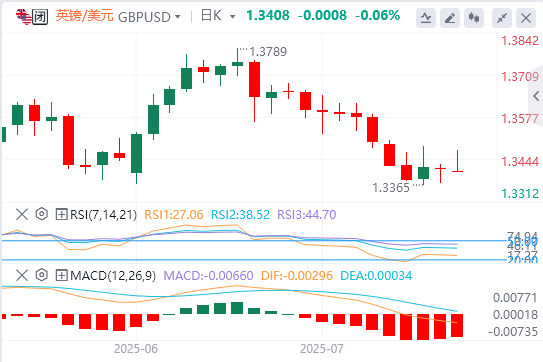Remove the MACD indicator with X
Screen dimensions: 543x362
(x=22, y=275)
